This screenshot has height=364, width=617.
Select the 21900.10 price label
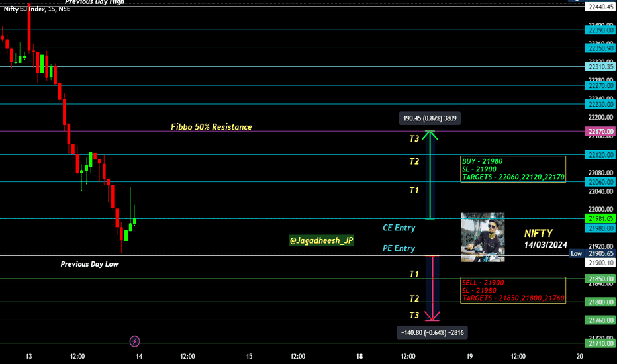click(600, 263)
